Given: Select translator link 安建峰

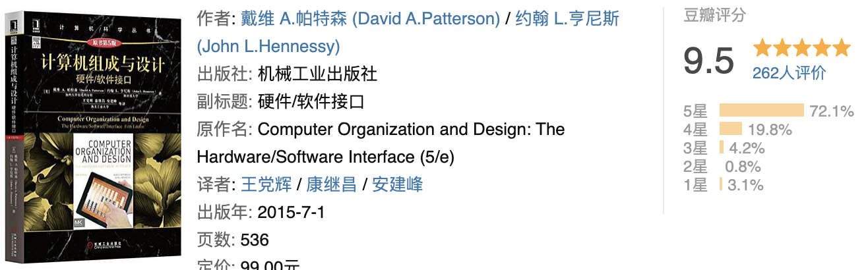Looking at the screenshot, I should coord(398,184).
